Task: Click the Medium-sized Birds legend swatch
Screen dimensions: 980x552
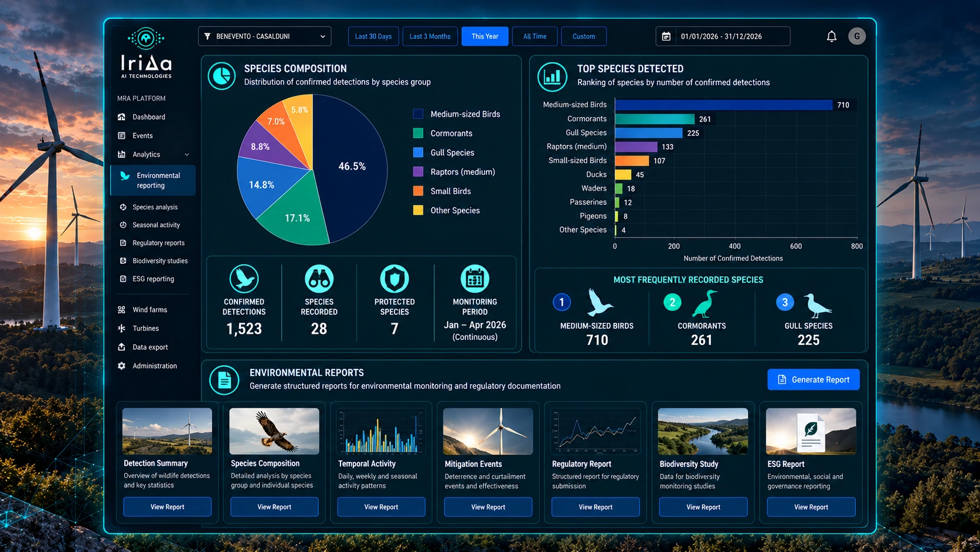Action: click(418, 114)
